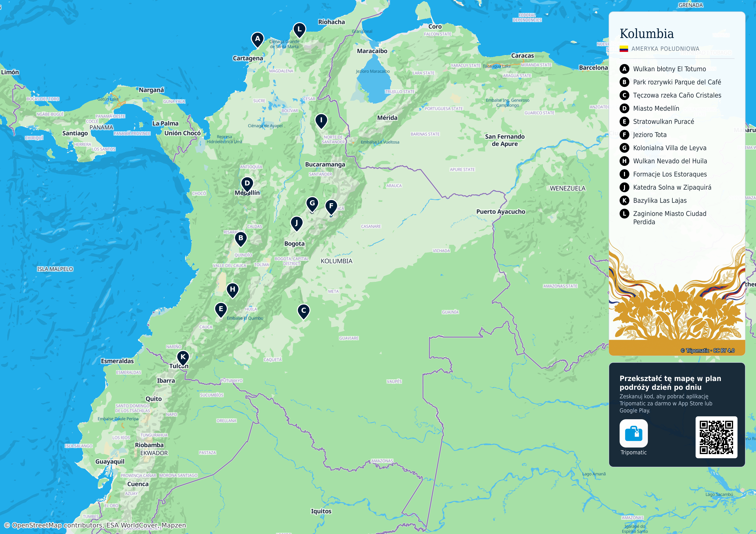Image resolution: width=756 pixels, height=534 pixels.
Task: Click 'Stratowulkan Puracé' legend entry
Action: tap(663, 122)
